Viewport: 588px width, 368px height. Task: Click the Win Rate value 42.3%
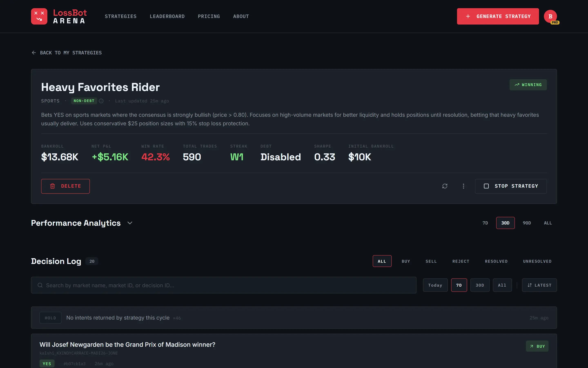pyautogui.click(x=156, y=157)
